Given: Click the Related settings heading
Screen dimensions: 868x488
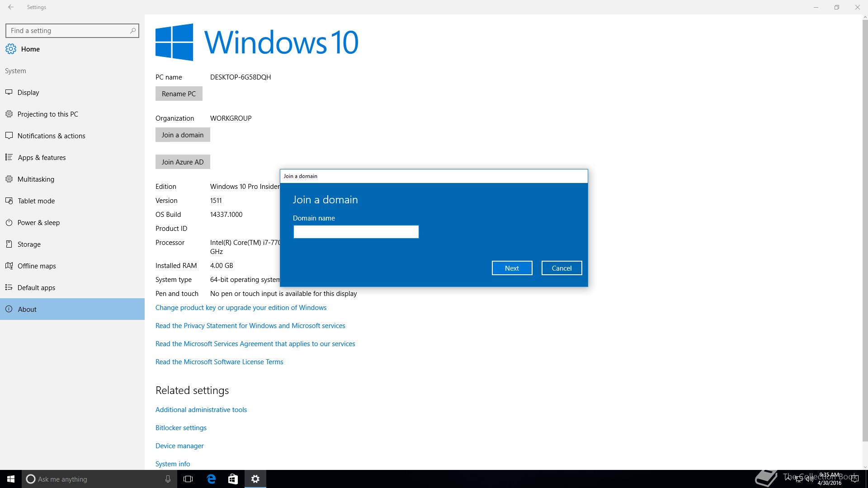Looking at the screenshot, I should 192,390.
